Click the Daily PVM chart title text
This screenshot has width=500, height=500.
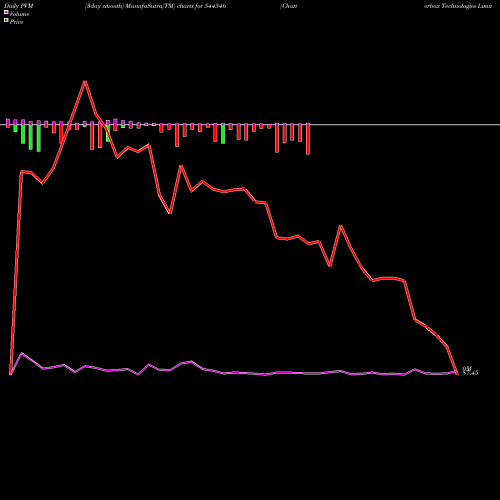(19, 6)
